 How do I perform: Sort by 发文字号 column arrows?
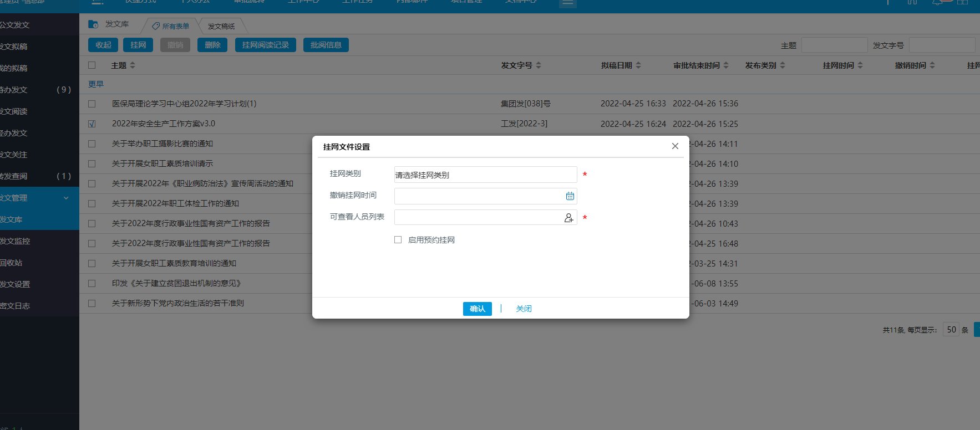coord(539,65)
